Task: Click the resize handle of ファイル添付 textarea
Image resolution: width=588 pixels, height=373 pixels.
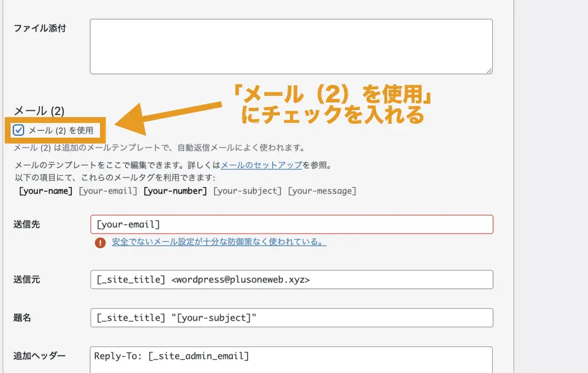Action: click(x=488, y=70)
